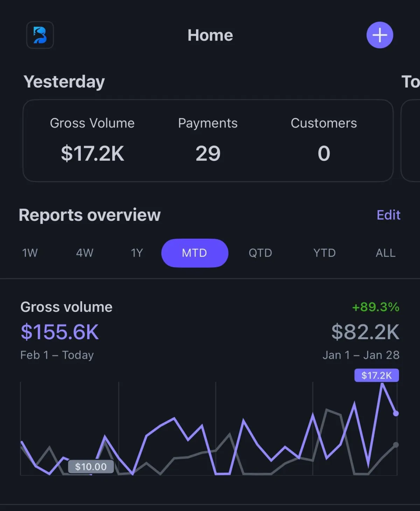Tap the Reports overview heading
420x511 pixels.
pos(90,215)
